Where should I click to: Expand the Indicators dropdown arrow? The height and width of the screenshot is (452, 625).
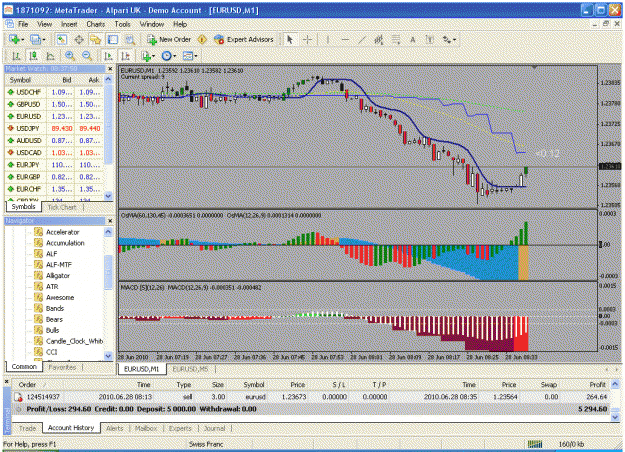(153, 56)
